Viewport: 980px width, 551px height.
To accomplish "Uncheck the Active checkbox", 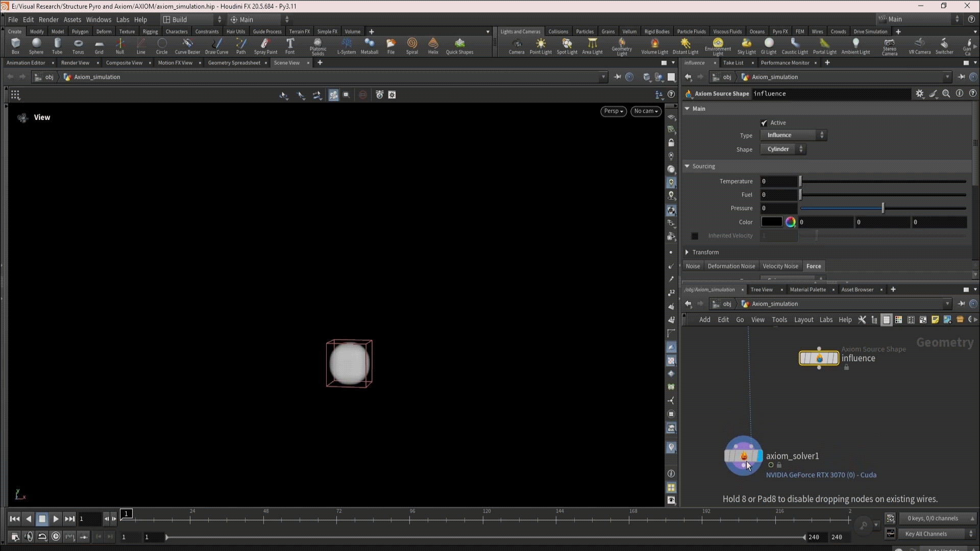I will (764, 123).
